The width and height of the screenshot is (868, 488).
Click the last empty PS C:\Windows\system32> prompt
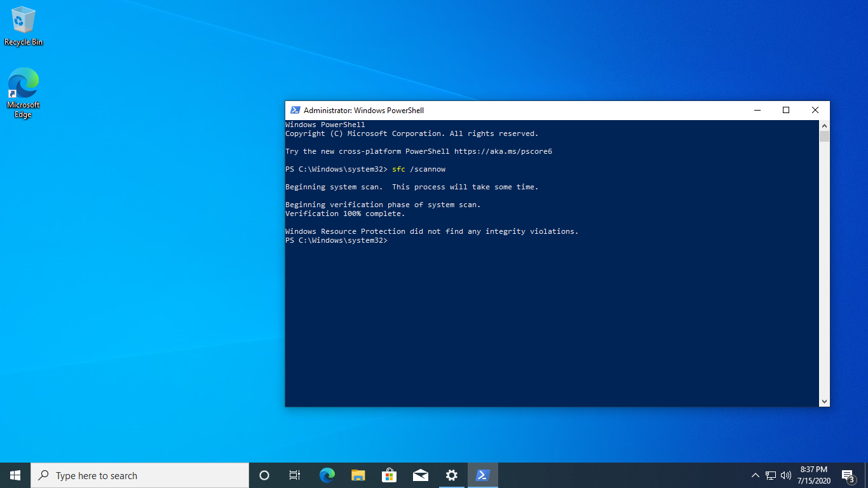coord(336,240)
